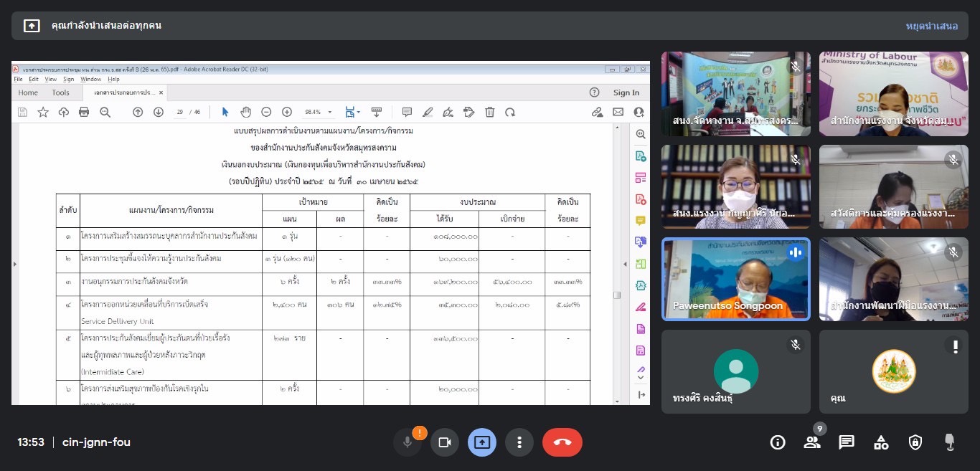Show the participants list
The width and height of the screenshot is (980, 471).
[812, 442]
